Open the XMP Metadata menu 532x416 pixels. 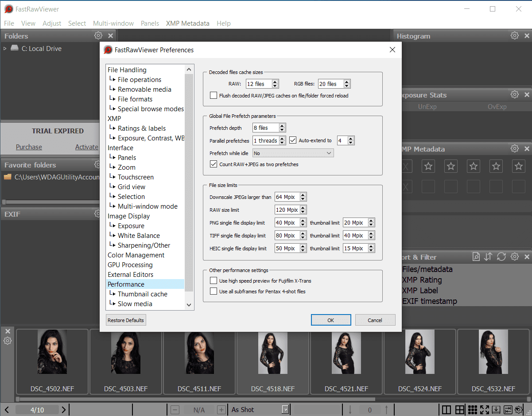tap(188, 23)
